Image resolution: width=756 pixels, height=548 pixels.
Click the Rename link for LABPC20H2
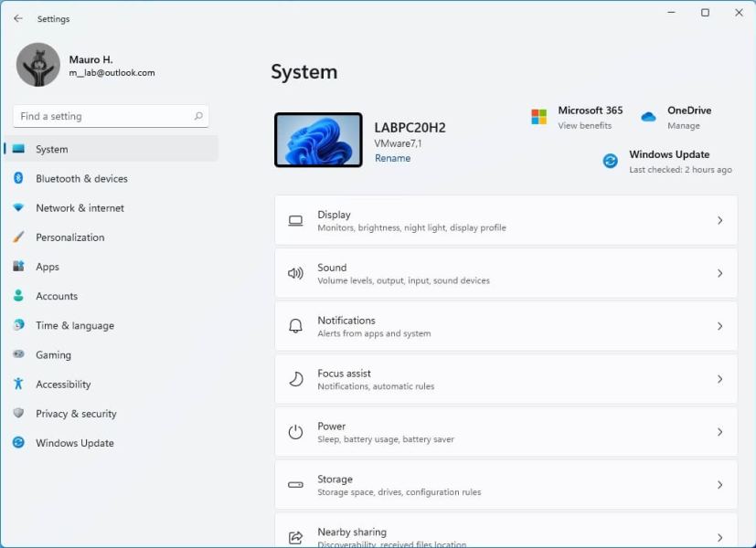(x=393, y=157)
